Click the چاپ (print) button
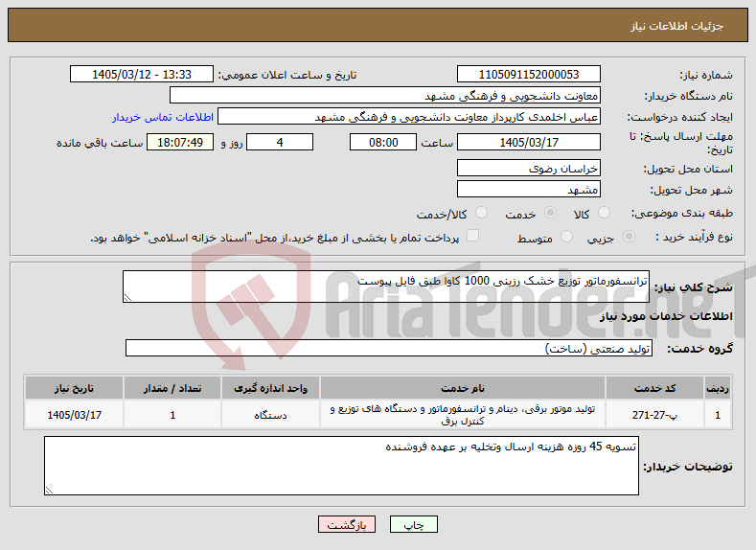The image size is (756, 550). (x=414, y=524)
